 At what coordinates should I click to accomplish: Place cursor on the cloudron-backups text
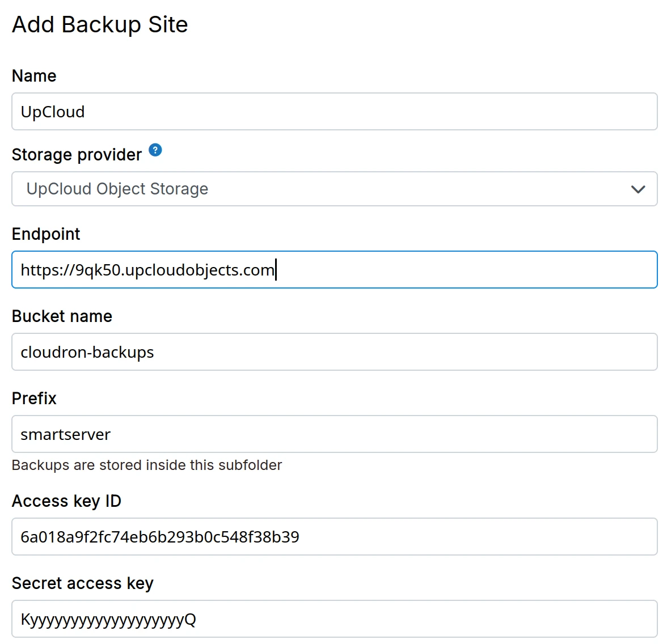click(x=87, y=352)
